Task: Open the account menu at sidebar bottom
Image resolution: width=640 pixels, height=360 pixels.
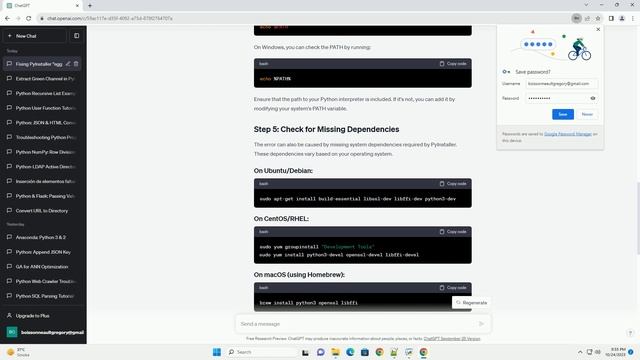Action: [x=44, y=332]
